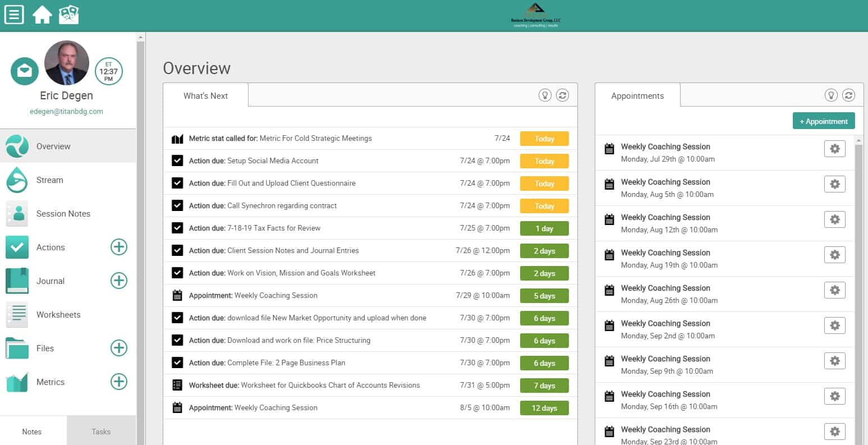Check off 7-18-19 Tax Facts for Review
This screenshot has width=868, height=445.
click(x=177, y=228)
